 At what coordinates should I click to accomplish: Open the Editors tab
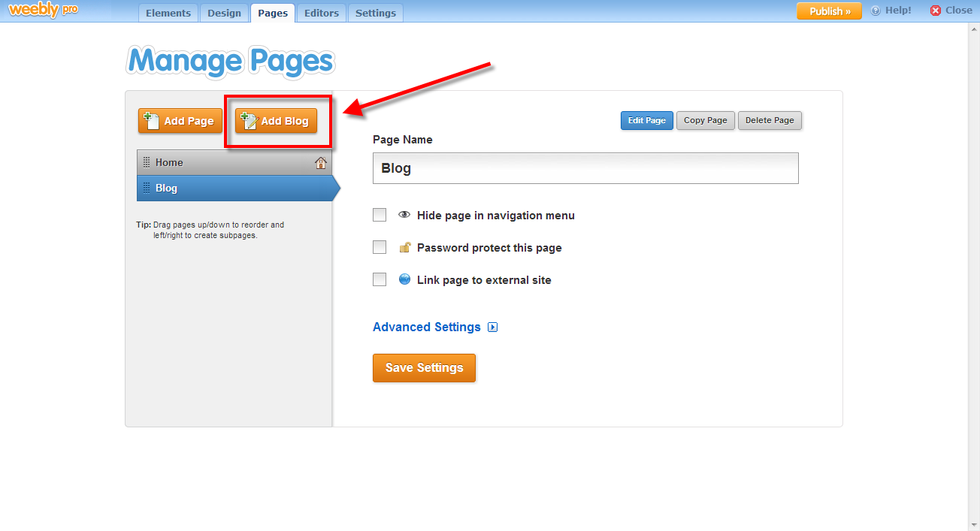tap(321, 12)
